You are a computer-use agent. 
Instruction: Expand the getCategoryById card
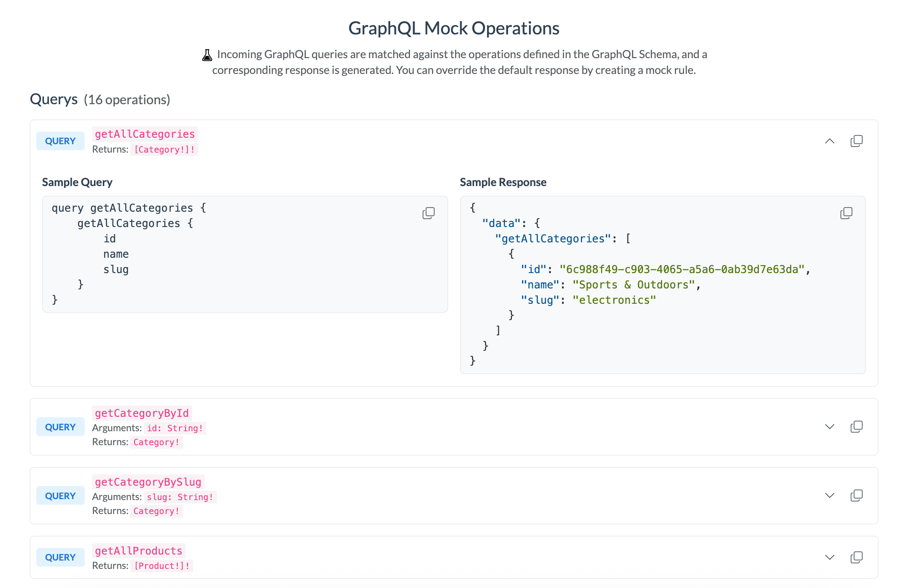click(x=830, y=426)
